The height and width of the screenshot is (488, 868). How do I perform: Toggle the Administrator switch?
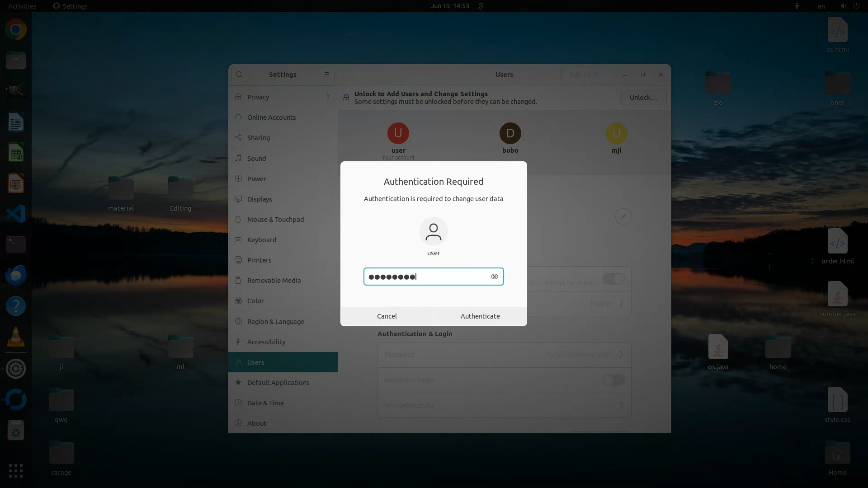(613, 279)
